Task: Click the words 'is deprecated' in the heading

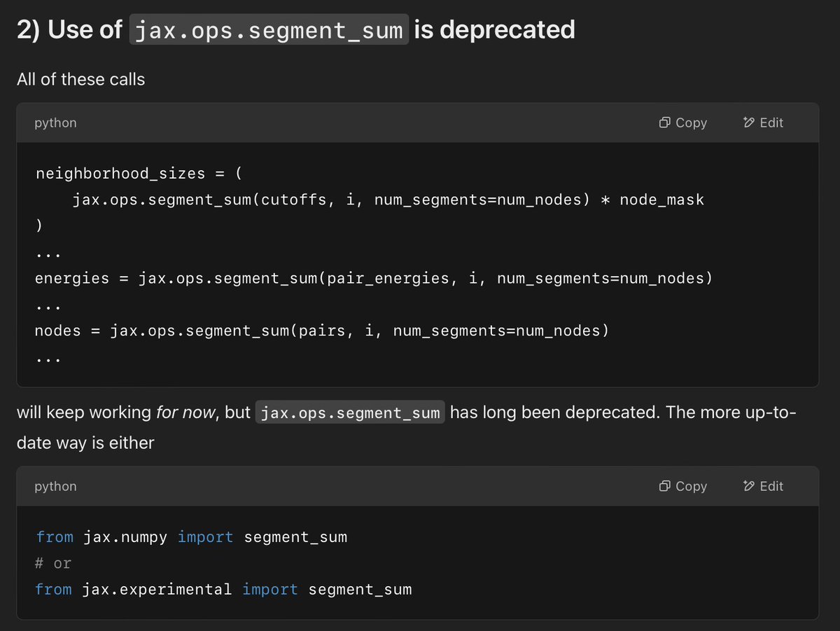Action: [x=494, y=30]
